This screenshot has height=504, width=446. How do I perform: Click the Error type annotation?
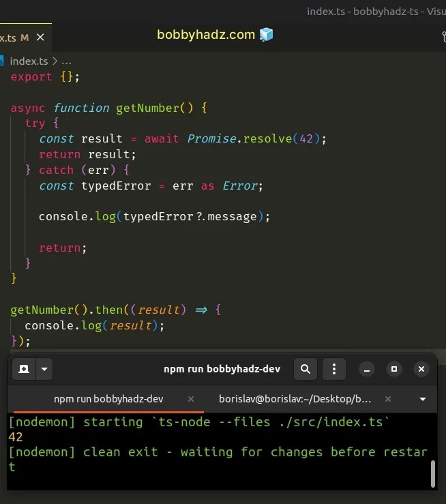tap(240, 186)
